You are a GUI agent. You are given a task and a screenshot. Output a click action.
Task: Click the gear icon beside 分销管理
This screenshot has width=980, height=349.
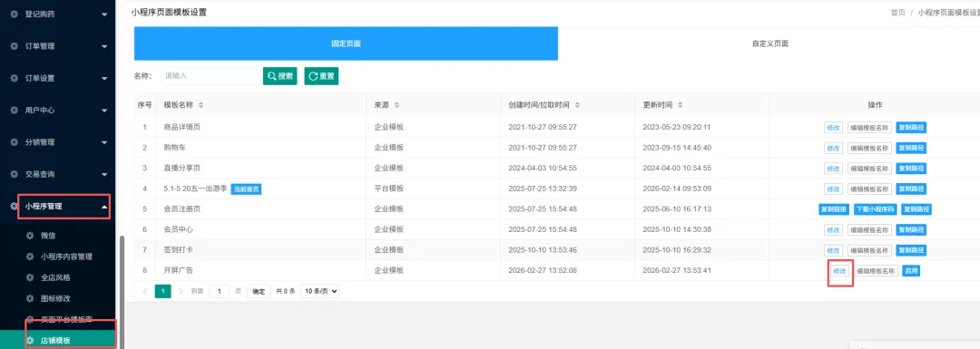click(15, 141)
